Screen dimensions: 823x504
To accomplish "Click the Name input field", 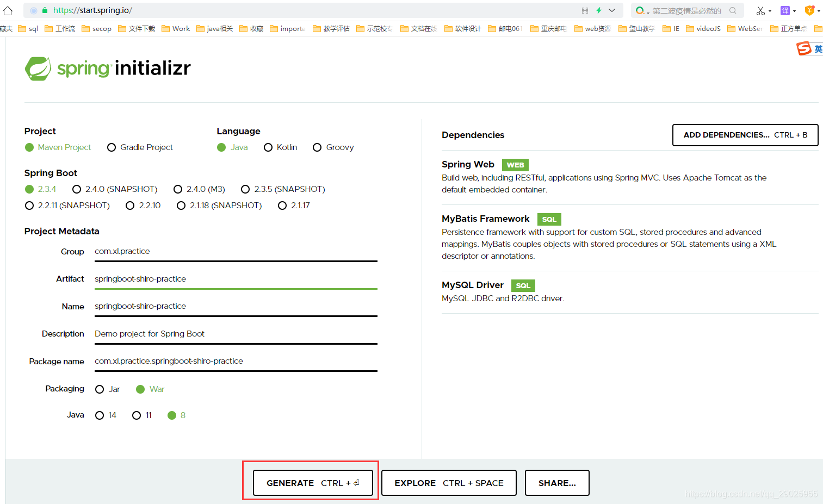I will [x=236, y=307].
